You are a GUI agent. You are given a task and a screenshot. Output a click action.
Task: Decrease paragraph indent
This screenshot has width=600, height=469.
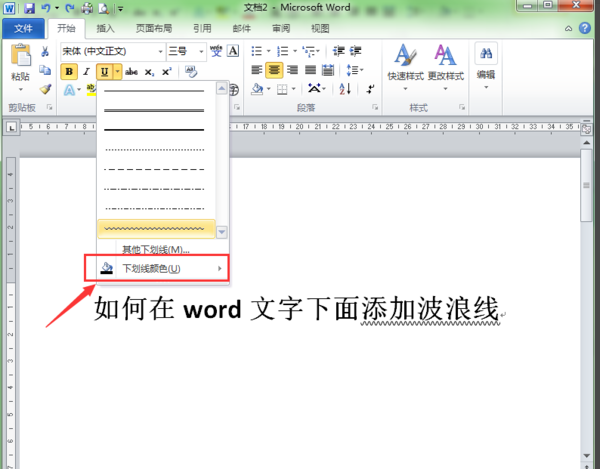[x=338, y=51]
